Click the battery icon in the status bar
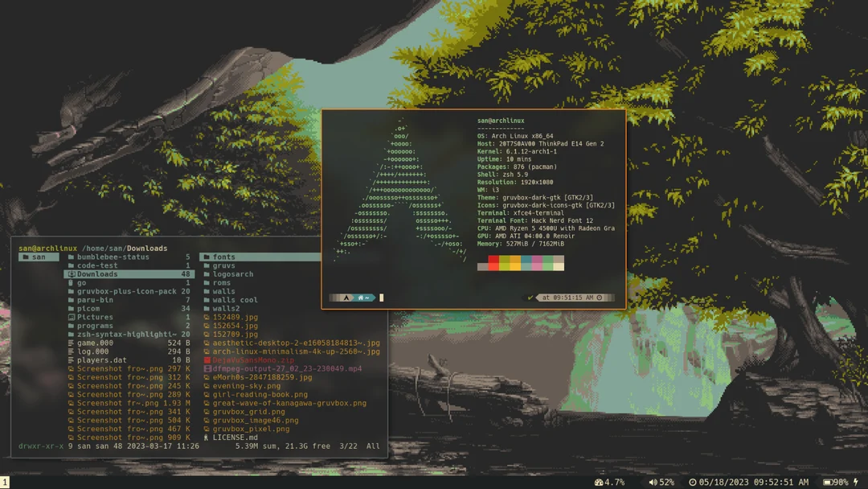This screenshot has height=489, width=868. (x=827, y=482)
